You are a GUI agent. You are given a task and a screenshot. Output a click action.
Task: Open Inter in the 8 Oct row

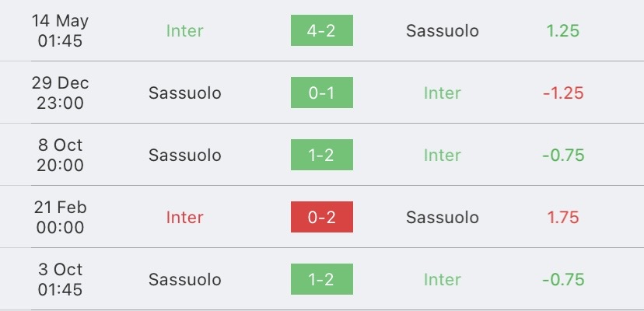[x=443, y=155]
